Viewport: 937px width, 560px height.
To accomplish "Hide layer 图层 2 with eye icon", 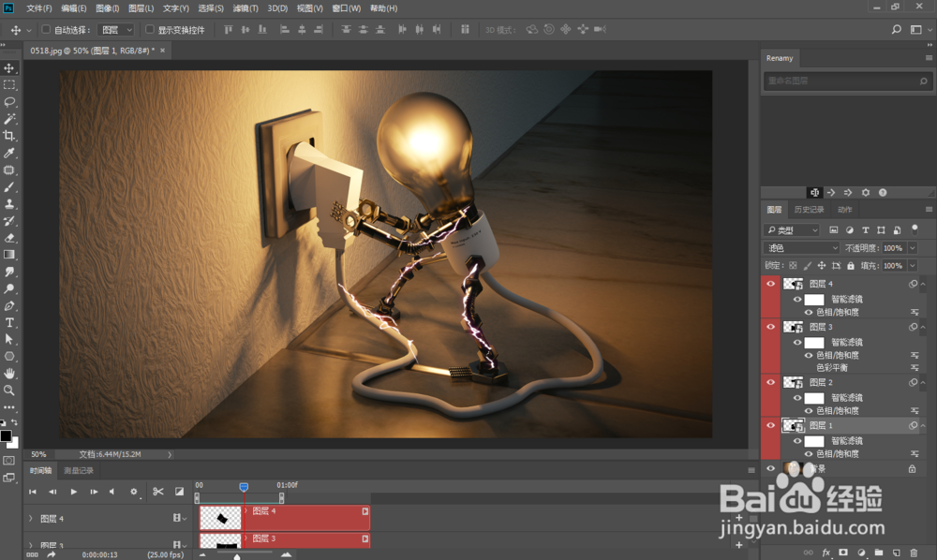I will (770, 382).
